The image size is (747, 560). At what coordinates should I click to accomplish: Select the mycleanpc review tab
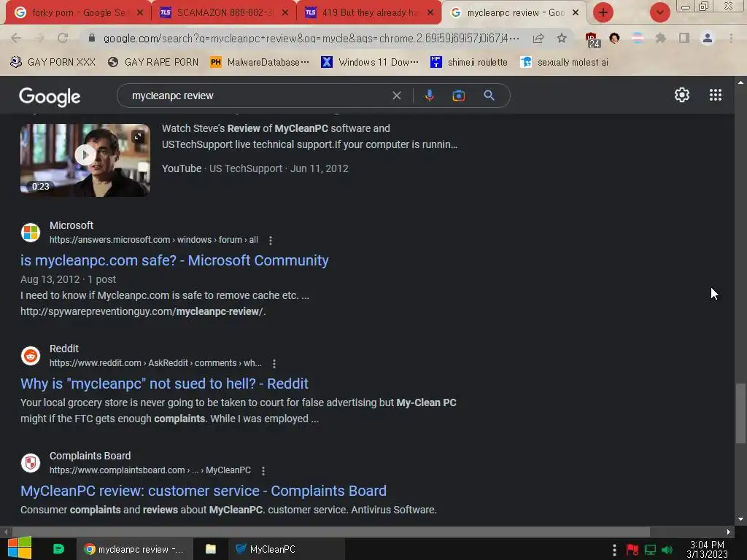click(513, 13)
